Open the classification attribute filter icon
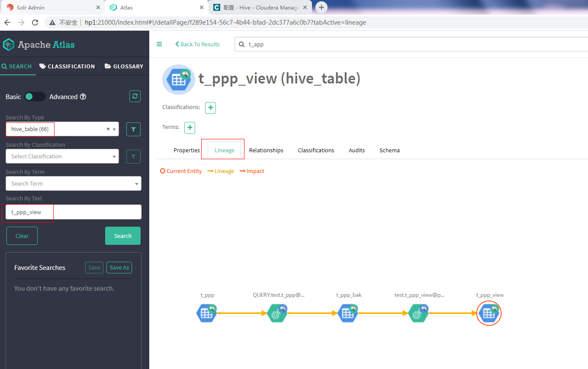The height and width of the screenshot is (369, 588). pos(133,157)
